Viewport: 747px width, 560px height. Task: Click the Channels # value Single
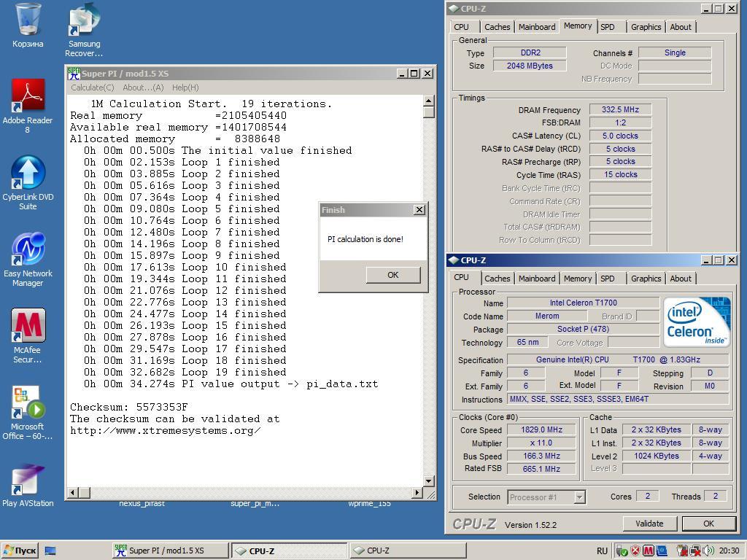tap(675, 52)
